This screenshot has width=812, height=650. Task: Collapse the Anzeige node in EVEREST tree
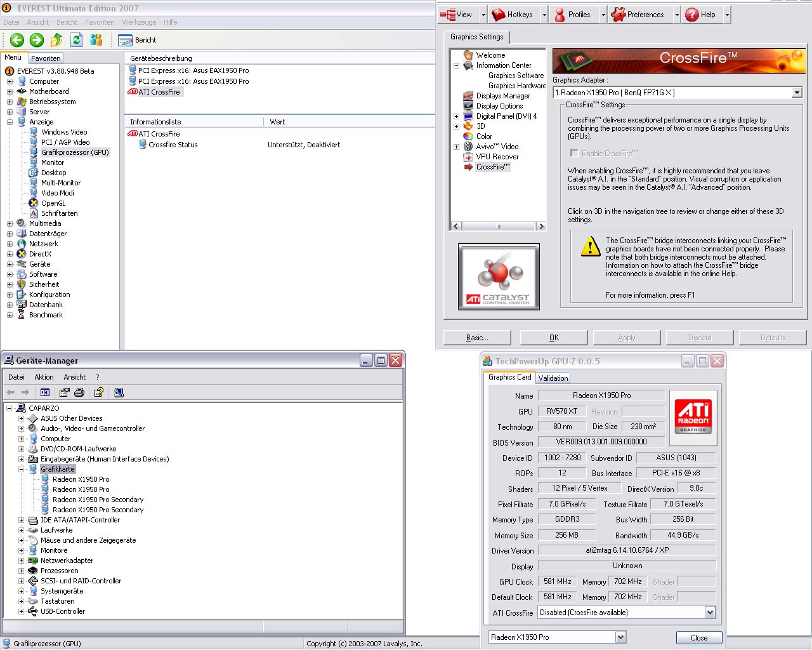[x=10, y=122]
